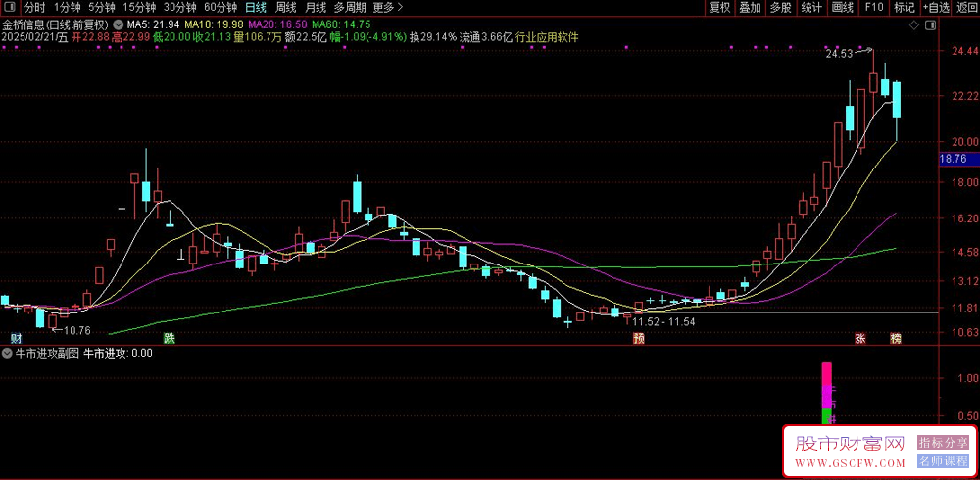Click the 额22.5亿 turnover amount
This screenshot has height=480, width=980.
tap(306, 37)
